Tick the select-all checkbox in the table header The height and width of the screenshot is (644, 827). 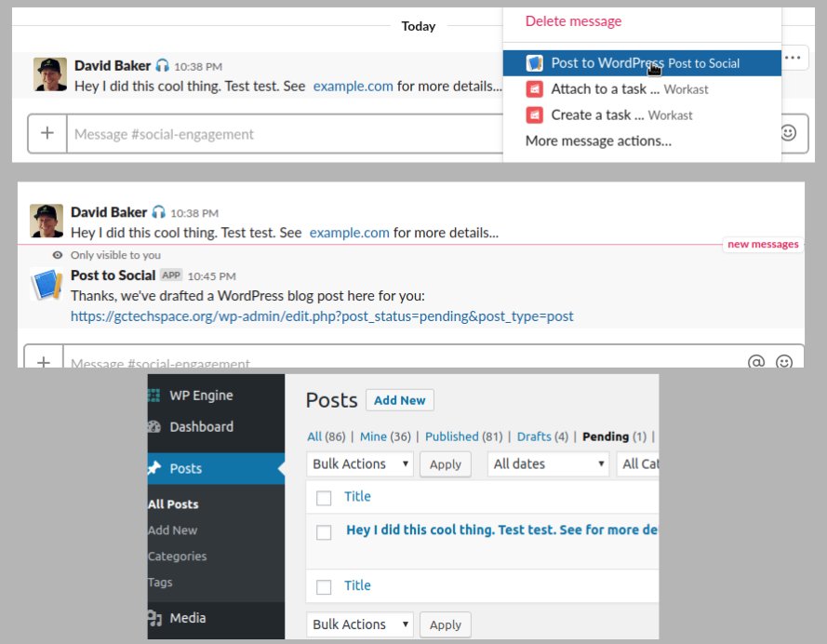click(324, 498)
